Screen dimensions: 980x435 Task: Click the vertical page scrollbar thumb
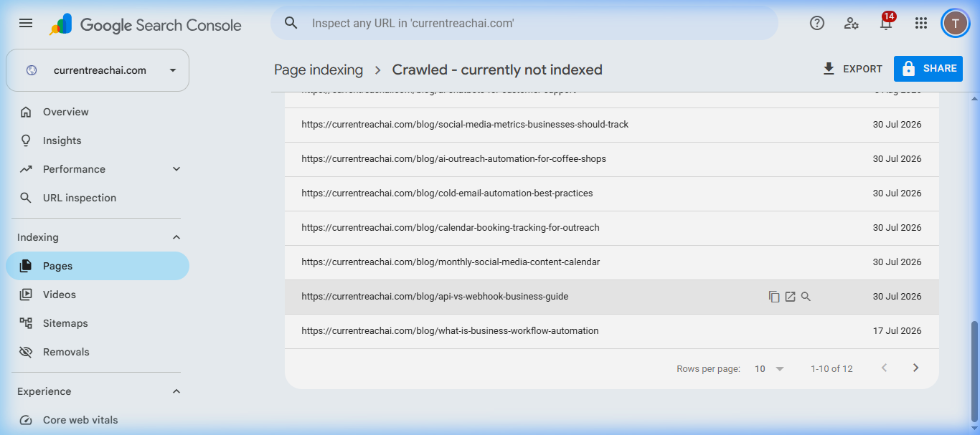(x=974, y=371)
